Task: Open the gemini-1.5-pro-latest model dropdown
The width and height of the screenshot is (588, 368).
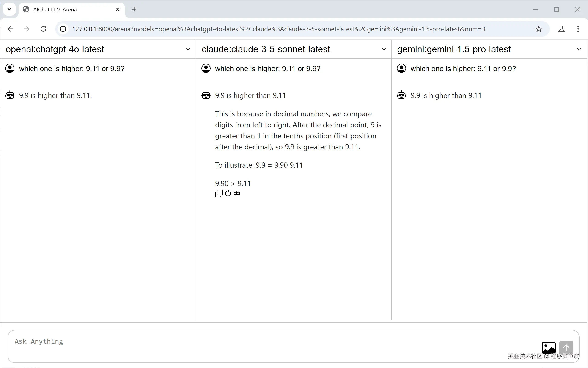Action: [579, 49]
